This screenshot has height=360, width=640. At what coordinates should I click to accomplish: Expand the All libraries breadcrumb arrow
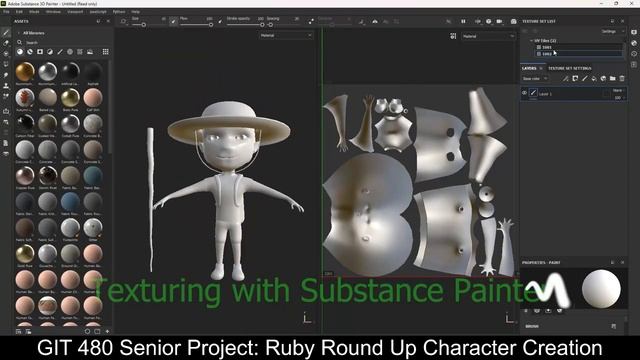[x=18, y=33]
